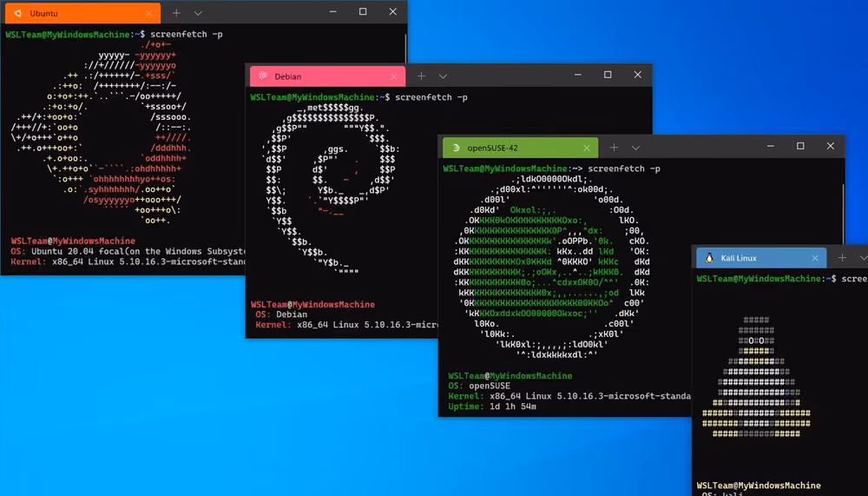
Task: Close the openSUSE terminal window
Action: point(831,146)
